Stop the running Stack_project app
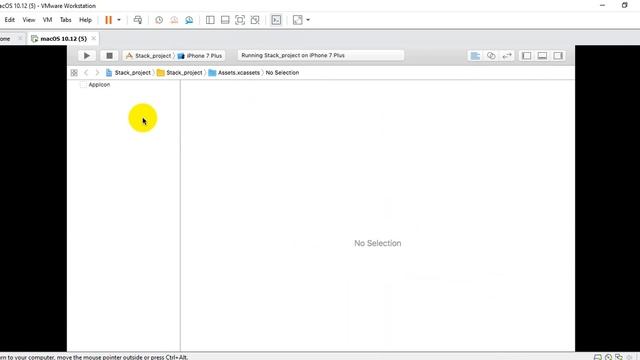 pyautogui.click(x=109, y=56)
